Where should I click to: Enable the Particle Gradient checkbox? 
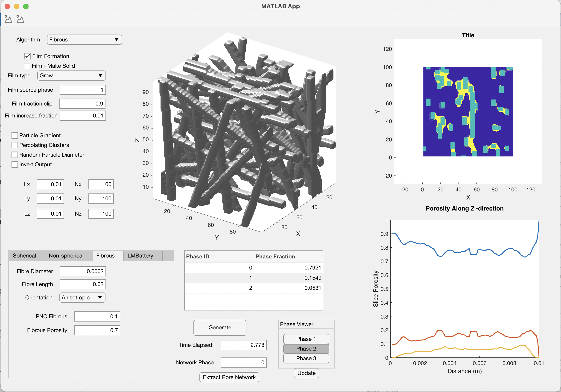pos(15,135)
